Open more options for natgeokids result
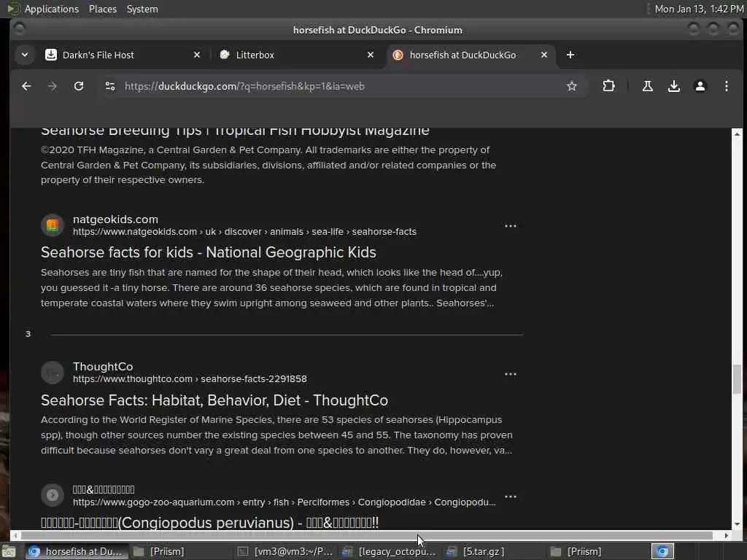Image resolution: width=747 pixels, height=560 pixels. coord(510,226)
